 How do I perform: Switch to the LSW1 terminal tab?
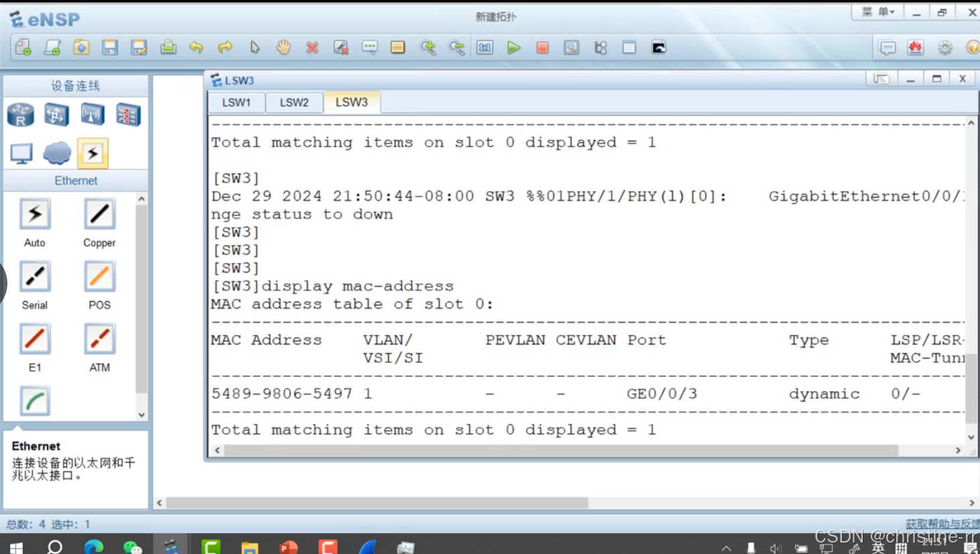pos(236,102)
